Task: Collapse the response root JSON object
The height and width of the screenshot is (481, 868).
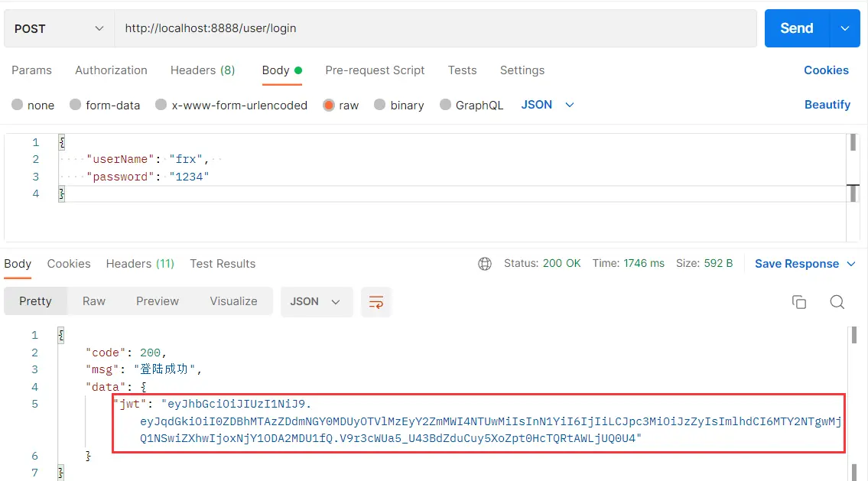Action: tap(61, 335)
